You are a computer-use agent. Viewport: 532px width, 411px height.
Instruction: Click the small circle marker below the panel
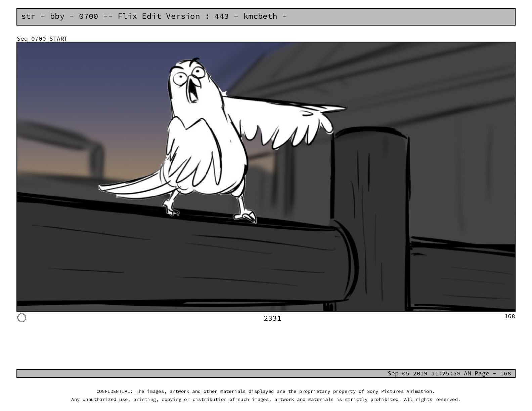(x=21, y=318)
